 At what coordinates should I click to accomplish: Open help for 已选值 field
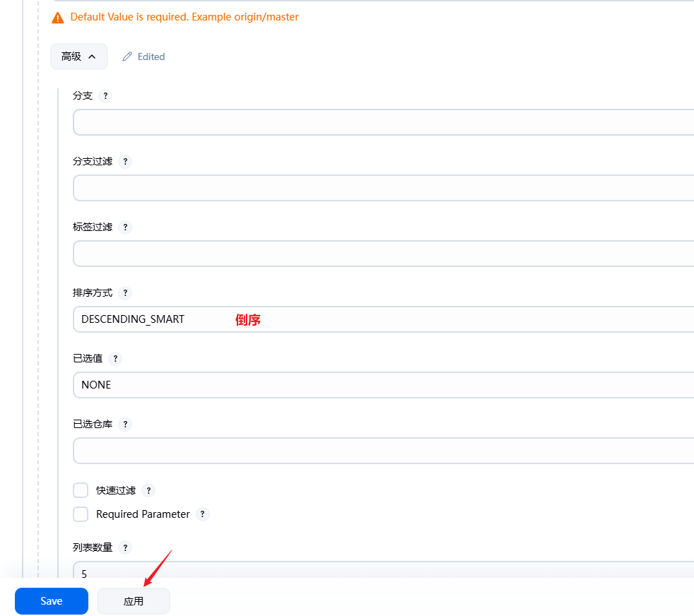115,358
